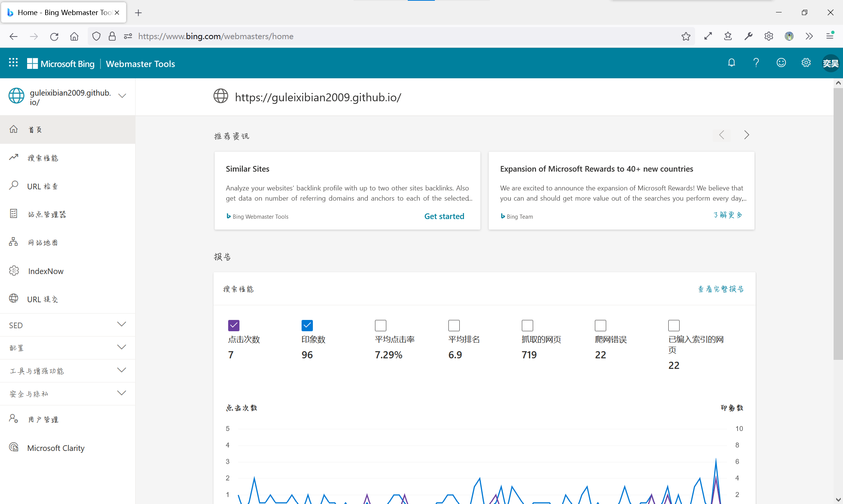Check the 爬网错误 checkbox
Image resolution: width=843 pixels, height=504 pixels.
point(600,325)
